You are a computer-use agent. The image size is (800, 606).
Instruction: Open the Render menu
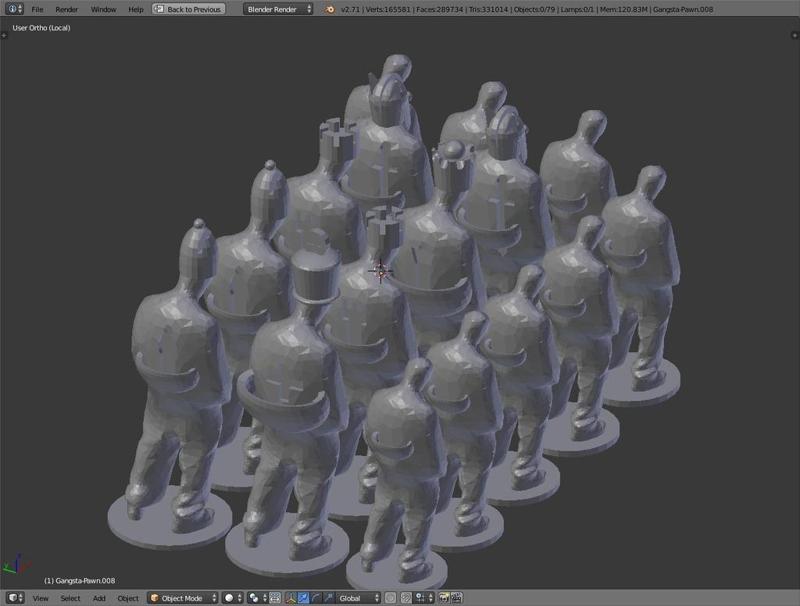(x=67, y=9)
